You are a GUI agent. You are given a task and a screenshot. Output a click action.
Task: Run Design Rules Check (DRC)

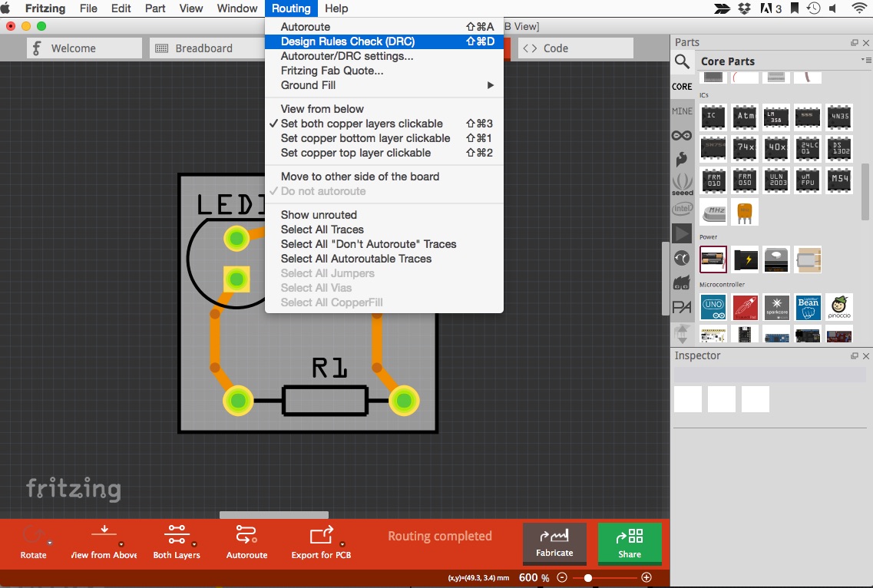[384, 41]
